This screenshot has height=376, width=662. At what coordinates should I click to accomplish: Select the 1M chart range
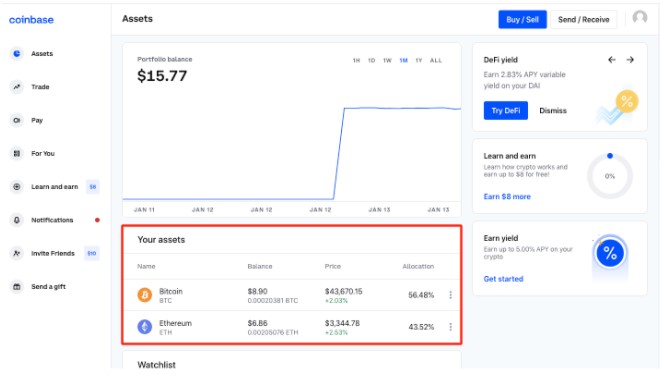click(x=404, y=61)
